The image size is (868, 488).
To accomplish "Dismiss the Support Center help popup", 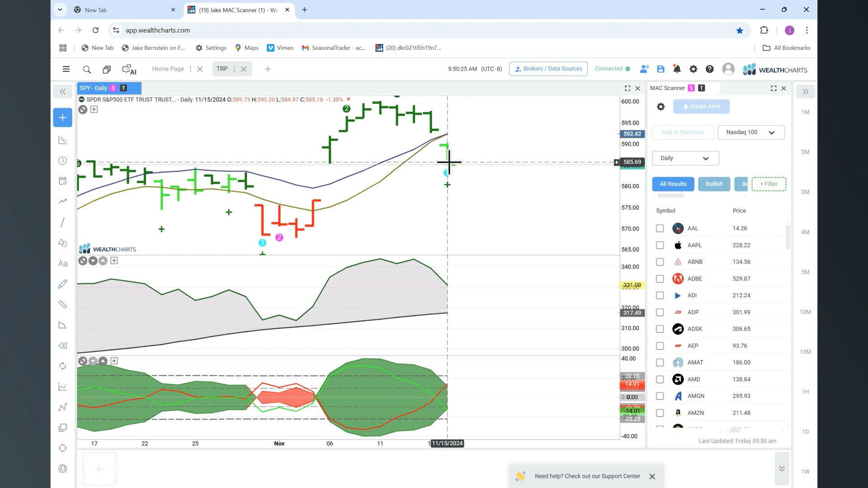I will 652,477.
